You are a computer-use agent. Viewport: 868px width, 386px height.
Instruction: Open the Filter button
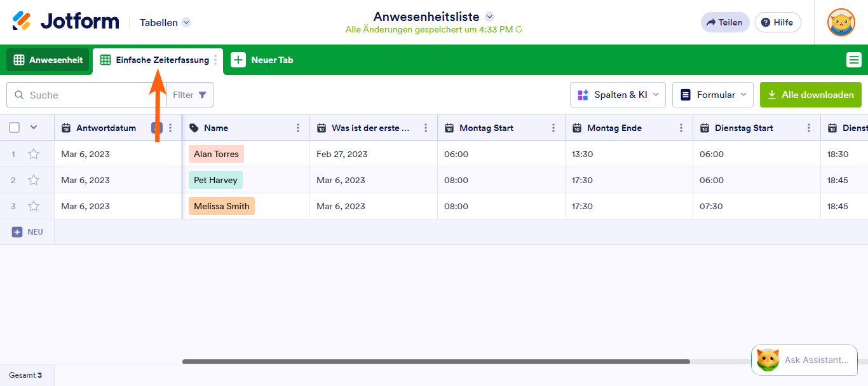pyautogui.click(x=190, y=95)
